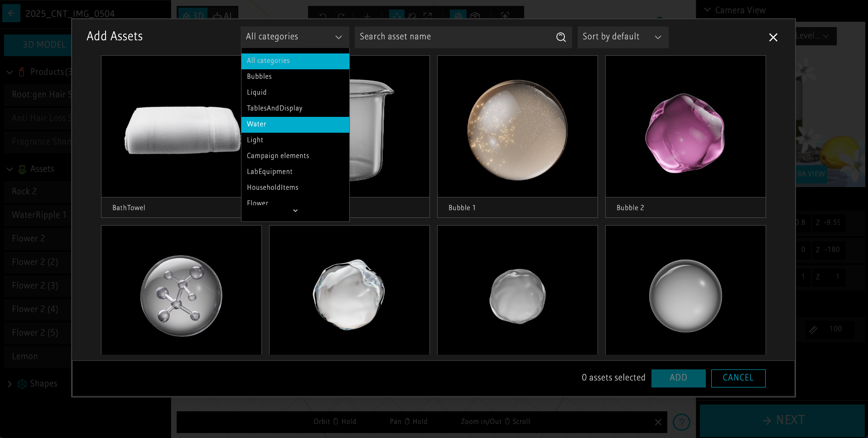This screenshot has height=438, width=868.
Task: Expand the Shapes tree group
Action: [x=10, y=384]
